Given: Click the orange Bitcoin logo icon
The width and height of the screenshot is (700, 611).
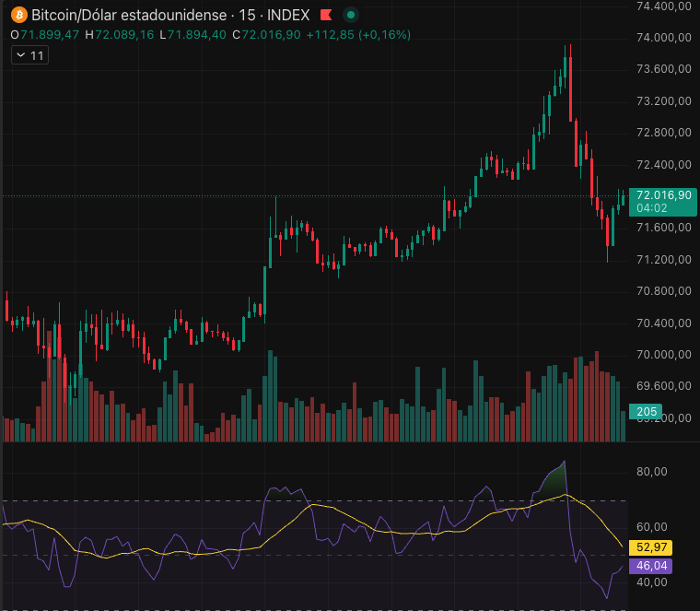Looking at the screenshot, I should point(18,15).
